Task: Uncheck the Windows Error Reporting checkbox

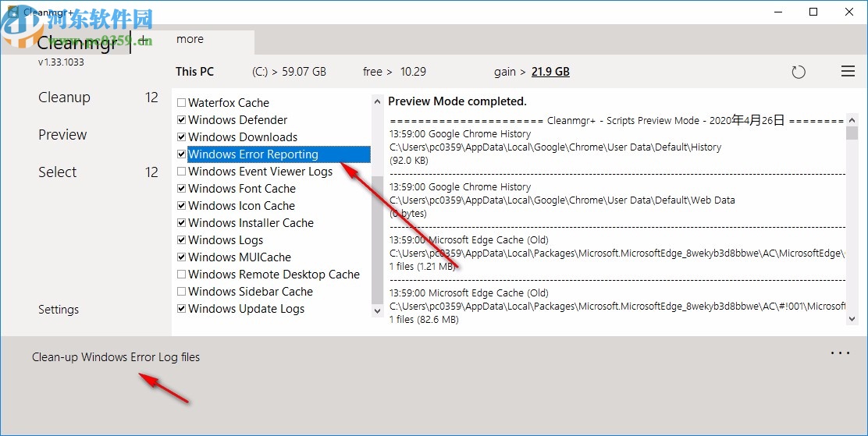Action: pos(182,154)
